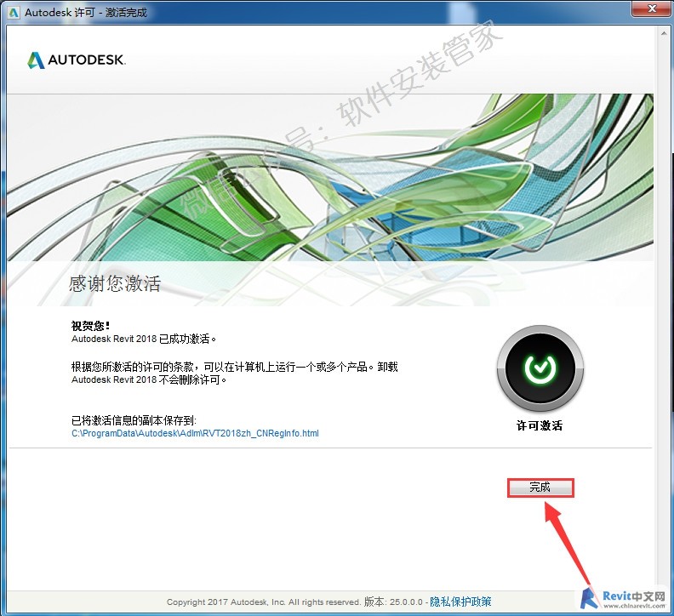Click text 'Autodesk Revit 2018 已成功激活'

click(x=144, y=339)
